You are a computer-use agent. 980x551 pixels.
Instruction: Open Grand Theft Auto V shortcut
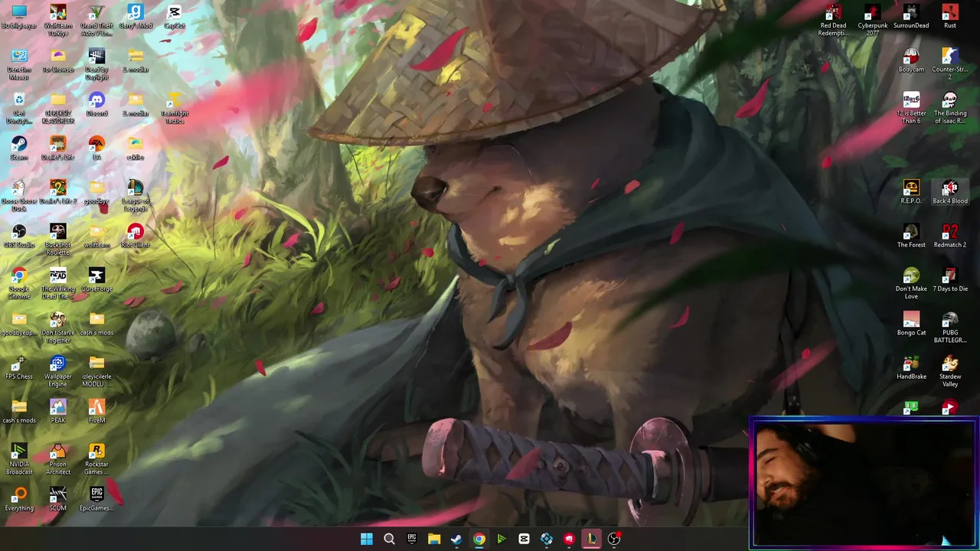pyautogui.click(x=96, y=21)
